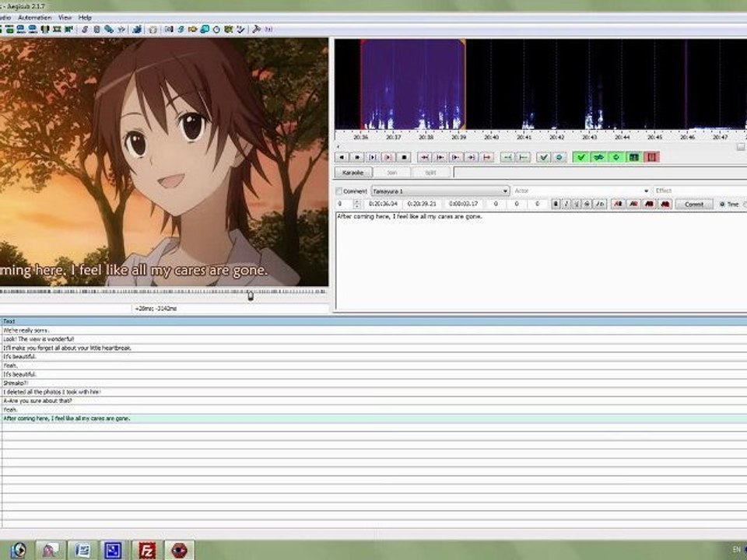The height and width of the screenshot is (560, 747).
Task: Add lead out to audio selection
Action: coord(523,157)
